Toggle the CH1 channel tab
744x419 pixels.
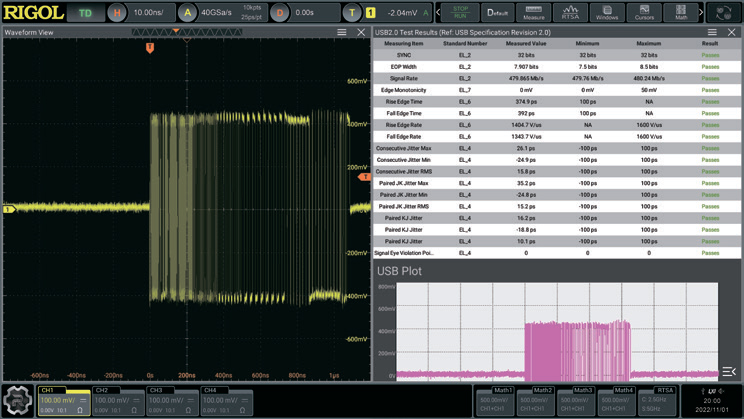click(64, 402)
